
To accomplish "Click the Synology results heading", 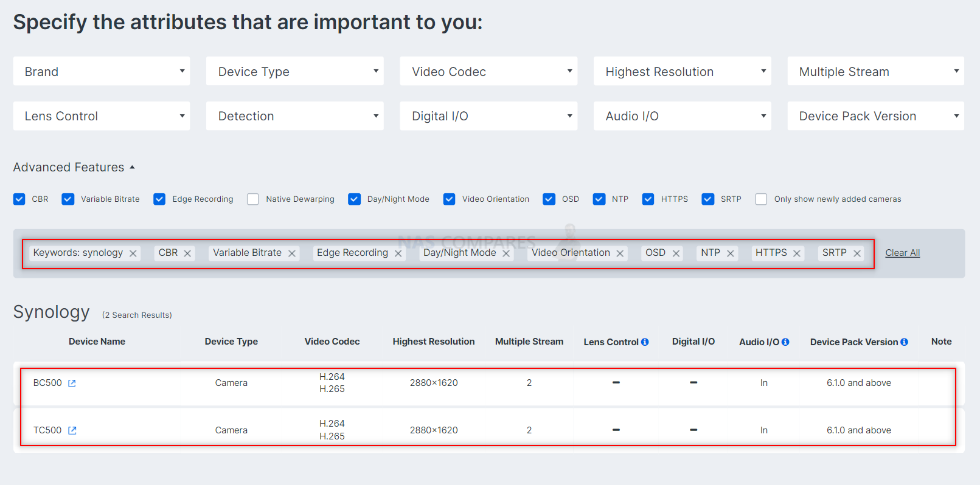I will pyautogui.click(x=52, y=312).
